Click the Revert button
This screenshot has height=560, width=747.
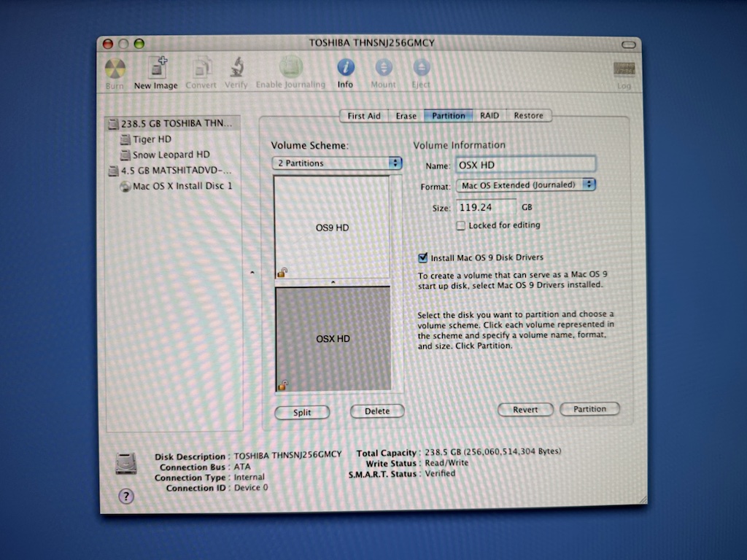(x=525, y=410)
